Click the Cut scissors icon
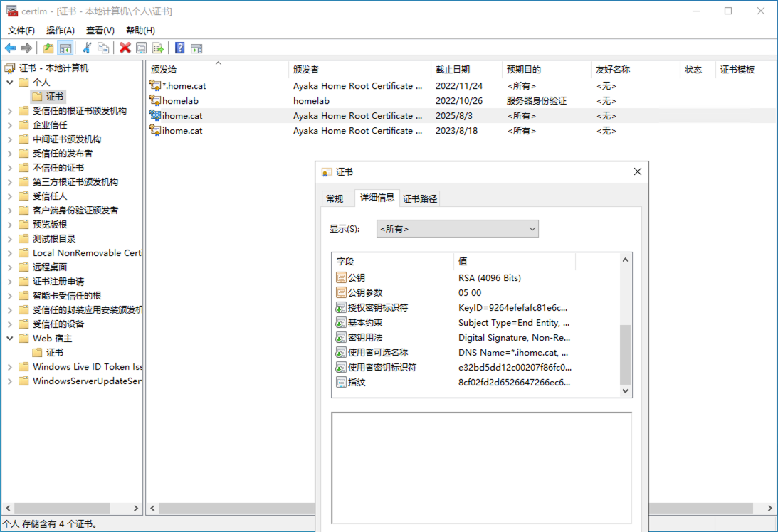This screenshot has height=532, width=778. pos(87,48)
